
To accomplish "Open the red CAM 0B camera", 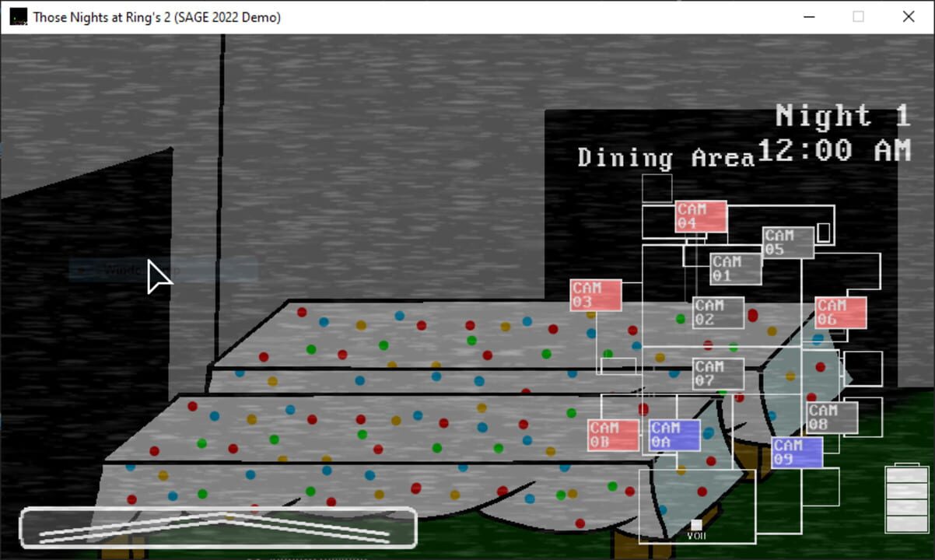I will (x=613, y=434).
